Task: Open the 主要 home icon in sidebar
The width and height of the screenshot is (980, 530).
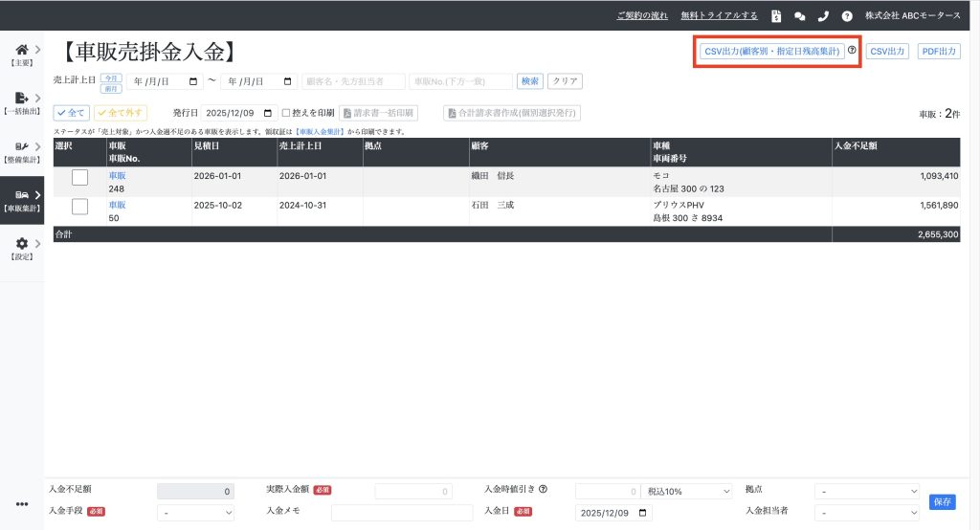Action: (21, 50)
